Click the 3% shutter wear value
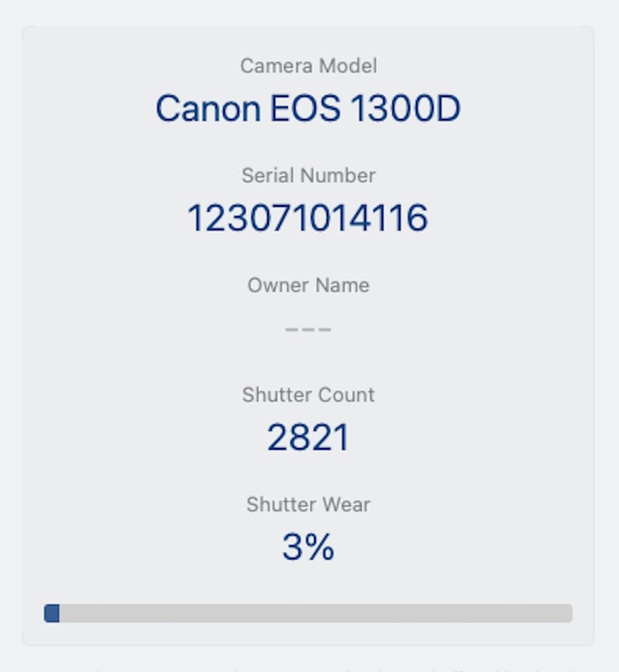The width and height of the screenshot is (619, 672). pos(308,547)
